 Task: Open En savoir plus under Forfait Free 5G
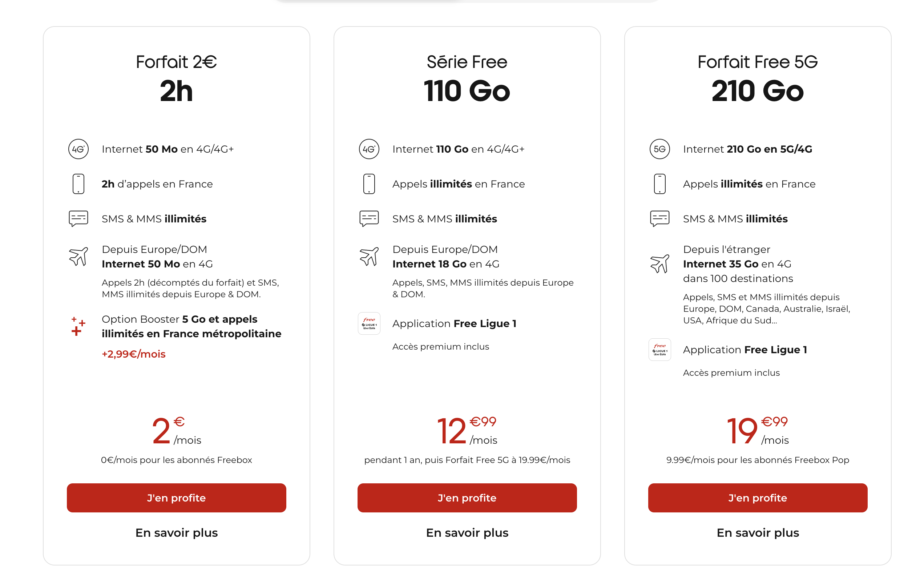point(758,533)
